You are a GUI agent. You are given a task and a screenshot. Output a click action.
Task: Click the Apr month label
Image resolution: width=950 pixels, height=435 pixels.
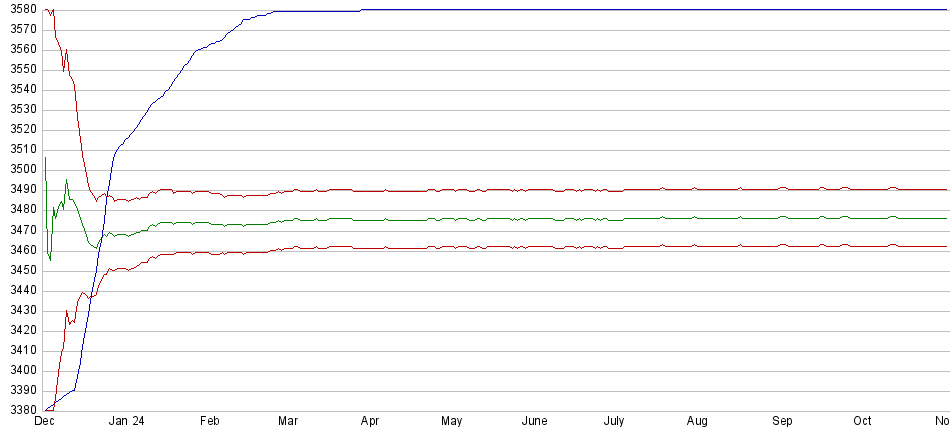tap(371, 422)
